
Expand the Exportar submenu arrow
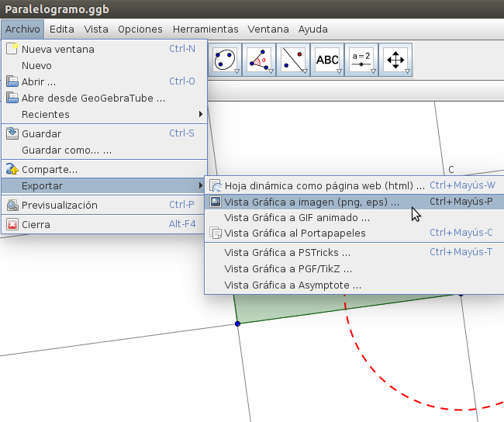coord(201,185)
